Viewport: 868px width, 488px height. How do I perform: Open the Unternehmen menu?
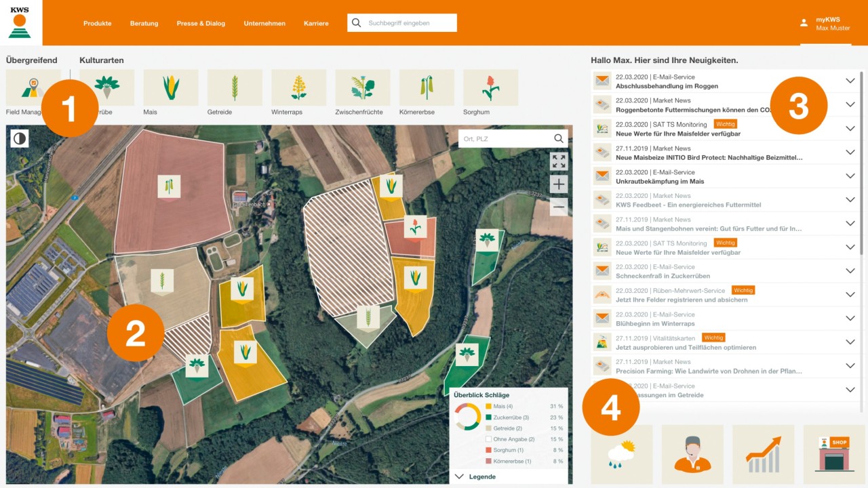coord(264,23)
